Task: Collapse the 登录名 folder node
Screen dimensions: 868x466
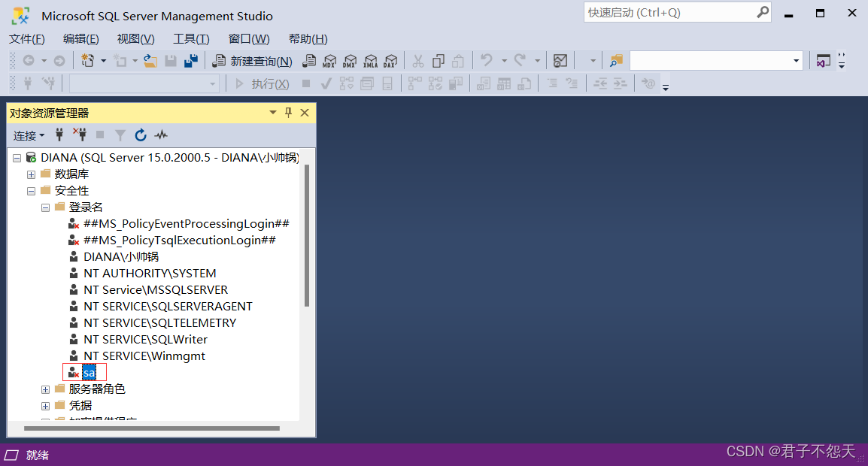Action: click(x=45, y=207)
